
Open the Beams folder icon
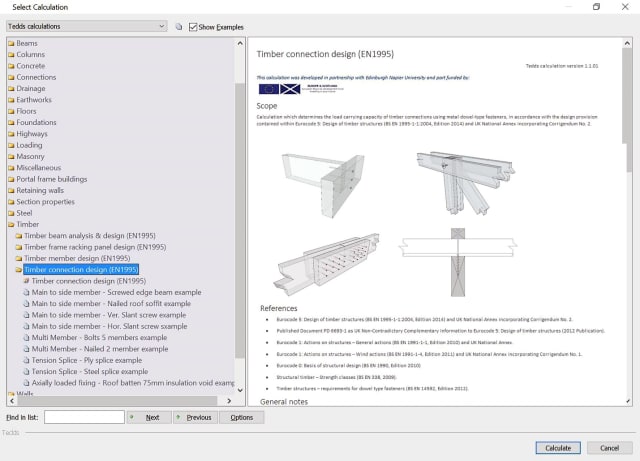11,43
